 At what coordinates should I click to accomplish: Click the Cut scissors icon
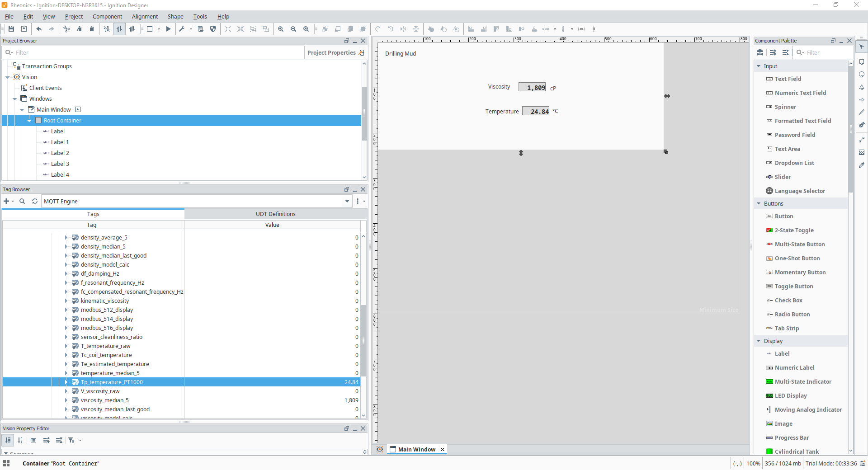click(x=66, y=29)
